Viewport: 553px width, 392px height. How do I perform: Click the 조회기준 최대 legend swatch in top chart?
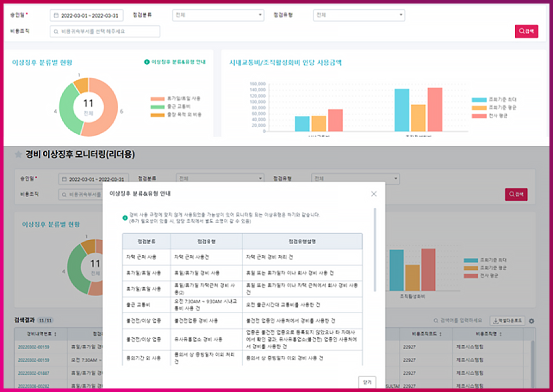click(x=479, y=100)
